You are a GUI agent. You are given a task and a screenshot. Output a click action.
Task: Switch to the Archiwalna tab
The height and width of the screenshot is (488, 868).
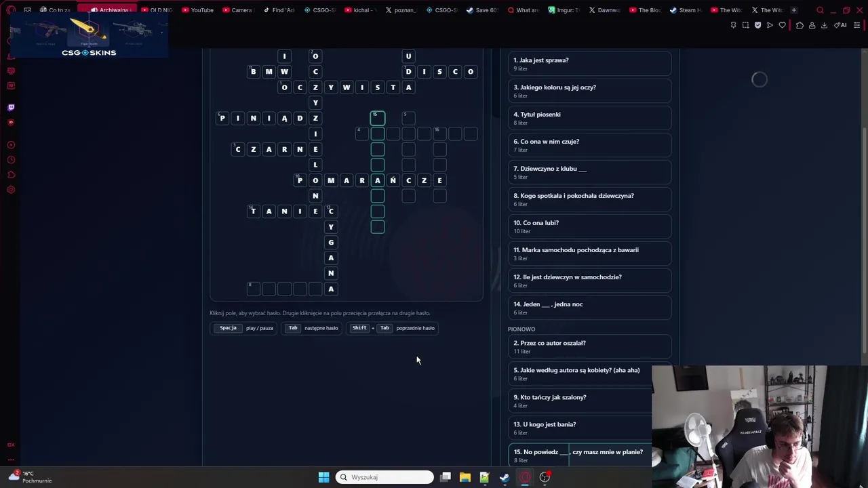pyautogui.click(x=108, y=10)
